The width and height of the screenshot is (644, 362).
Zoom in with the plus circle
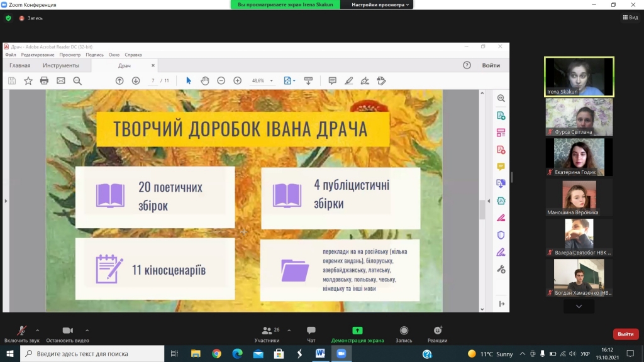[x=237, y=81]
